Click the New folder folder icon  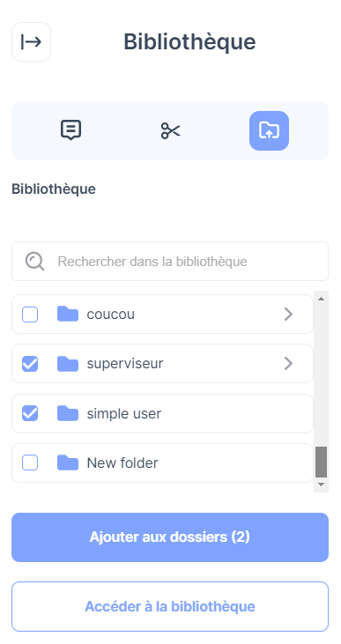tap(68, 463)
